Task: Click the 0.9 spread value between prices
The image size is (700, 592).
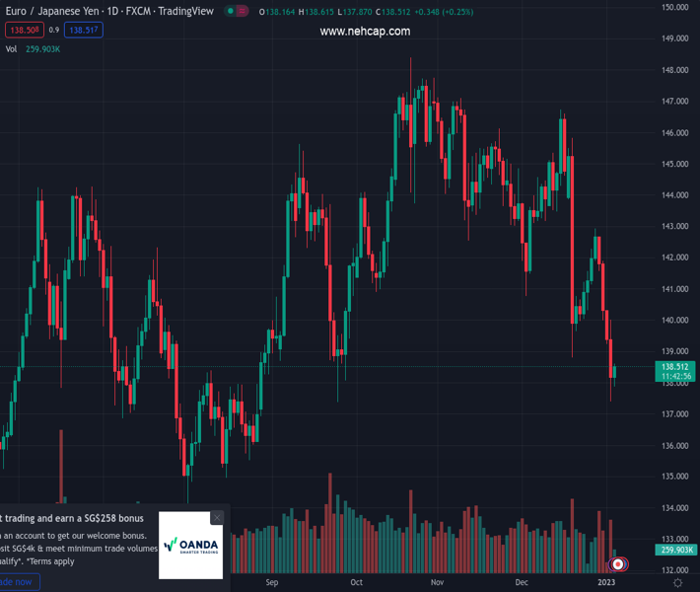Action: coord(54,31)
